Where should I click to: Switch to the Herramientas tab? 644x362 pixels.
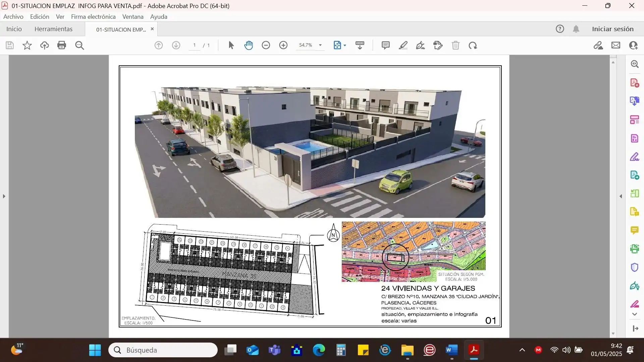53,29
